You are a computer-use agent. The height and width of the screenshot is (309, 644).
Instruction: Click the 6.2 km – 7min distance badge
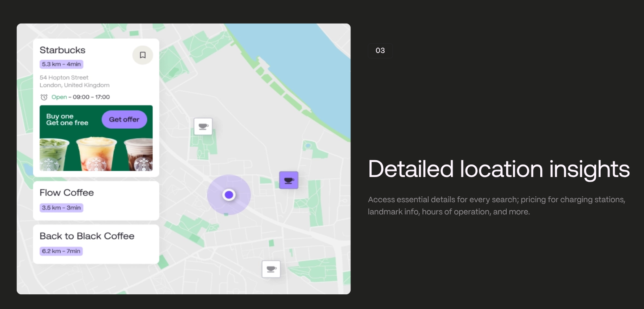[x=61, y=251]
